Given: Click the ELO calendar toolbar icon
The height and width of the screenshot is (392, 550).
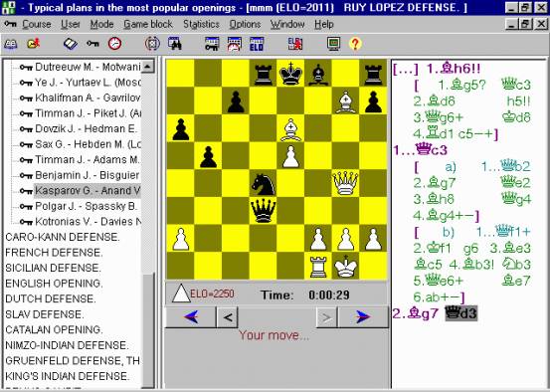Looking at the screenshot, I should click(257, 44).
